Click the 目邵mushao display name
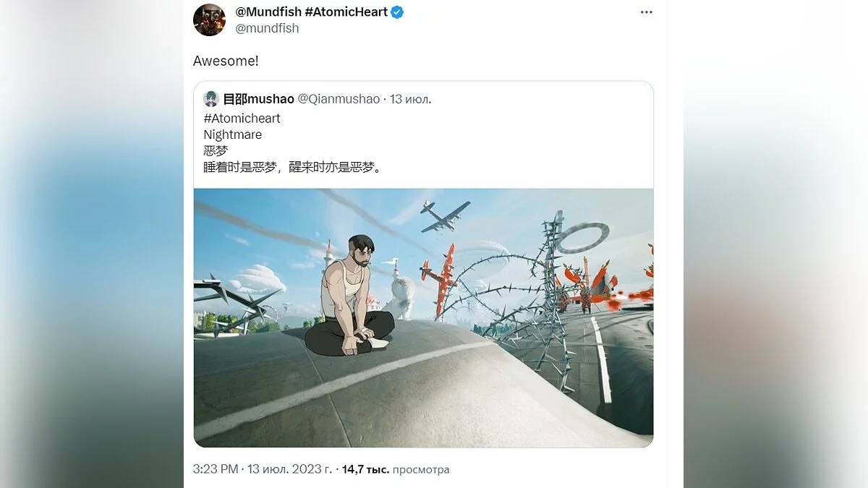This screenshot has width=868, height=488. (258, 99)
